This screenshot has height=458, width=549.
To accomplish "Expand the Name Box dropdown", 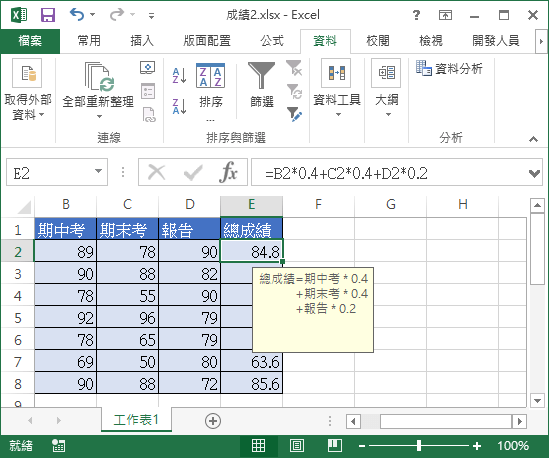I will pos(98,171).
